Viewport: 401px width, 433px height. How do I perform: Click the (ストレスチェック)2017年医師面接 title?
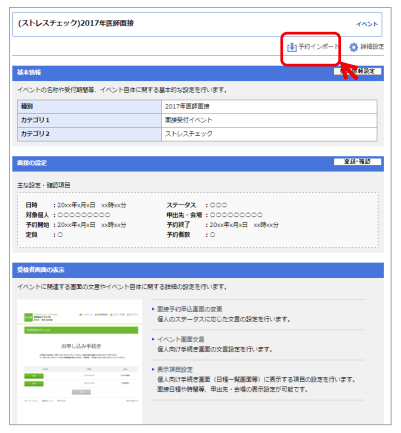(x=76, y=23)
